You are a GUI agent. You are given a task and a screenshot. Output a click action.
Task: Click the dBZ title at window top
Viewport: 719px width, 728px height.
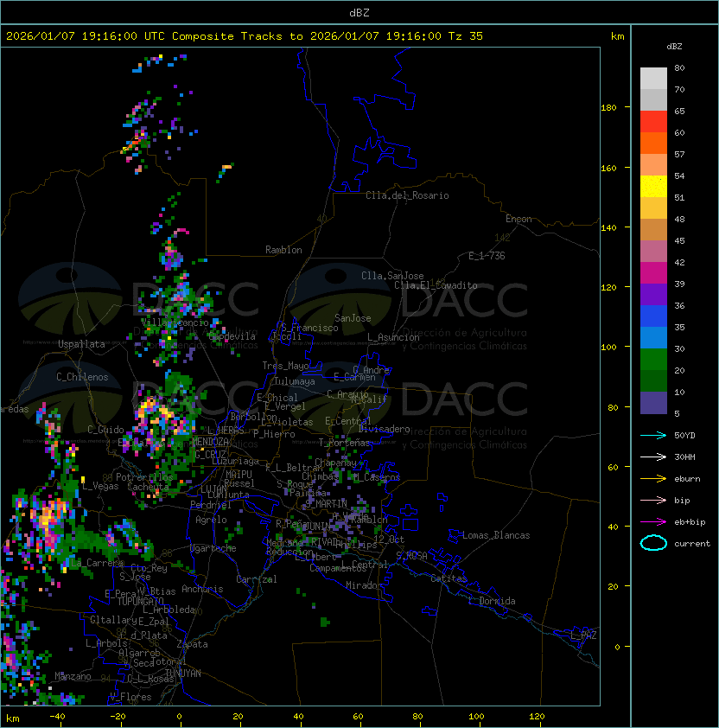[x=359, y=12]
